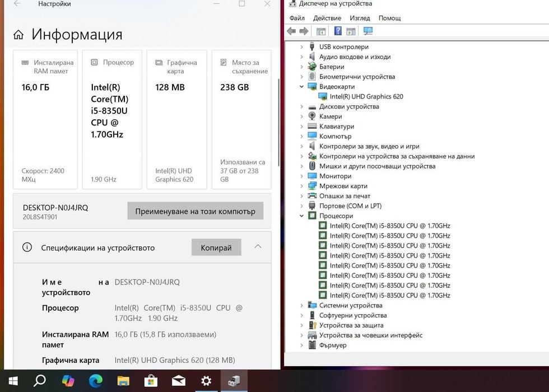Click the Скорост: 2400 МХц text

pyautogui.click(x=43, y=175)
